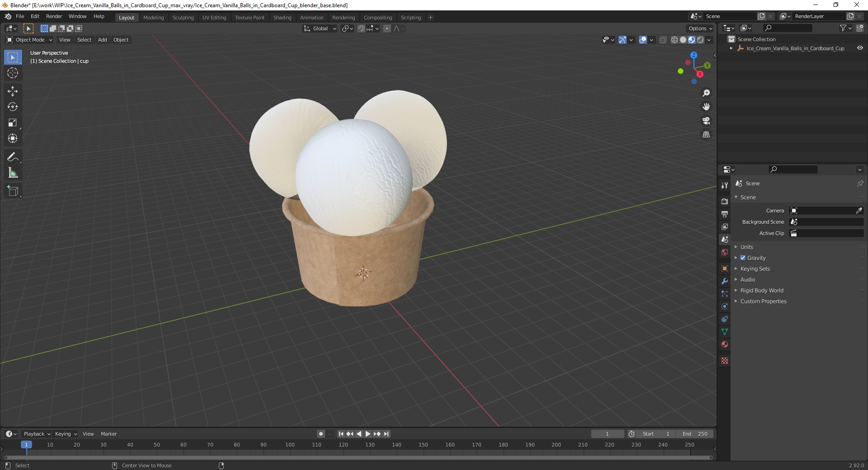Open the Tool properties tab
Image resolution: width=868 pixels, height=470 pixels.
click(725, 185)
